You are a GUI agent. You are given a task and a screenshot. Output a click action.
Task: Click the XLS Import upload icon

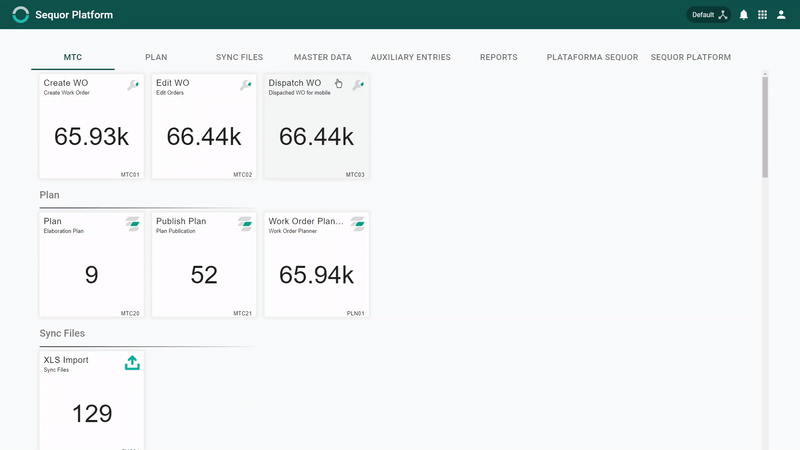point(132,363)
